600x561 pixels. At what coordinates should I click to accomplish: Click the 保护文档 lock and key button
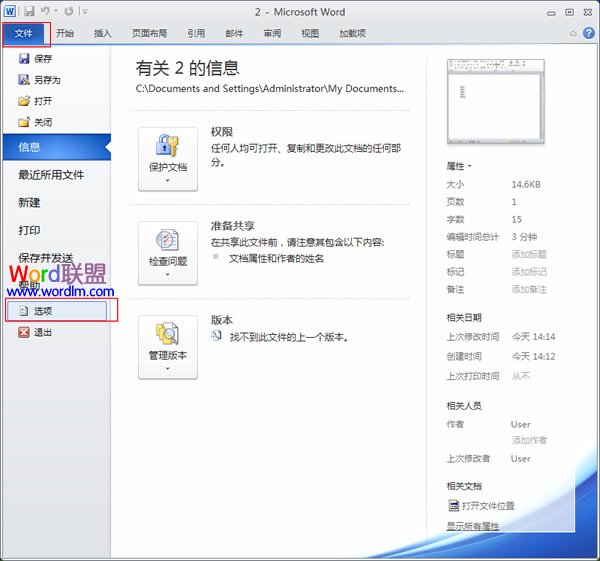(168, 159)
